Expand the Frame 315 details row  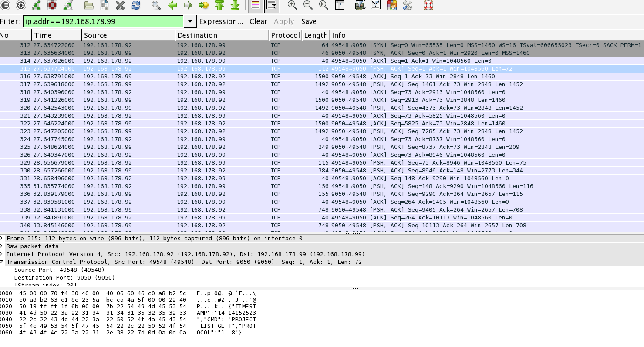(2, 238)
